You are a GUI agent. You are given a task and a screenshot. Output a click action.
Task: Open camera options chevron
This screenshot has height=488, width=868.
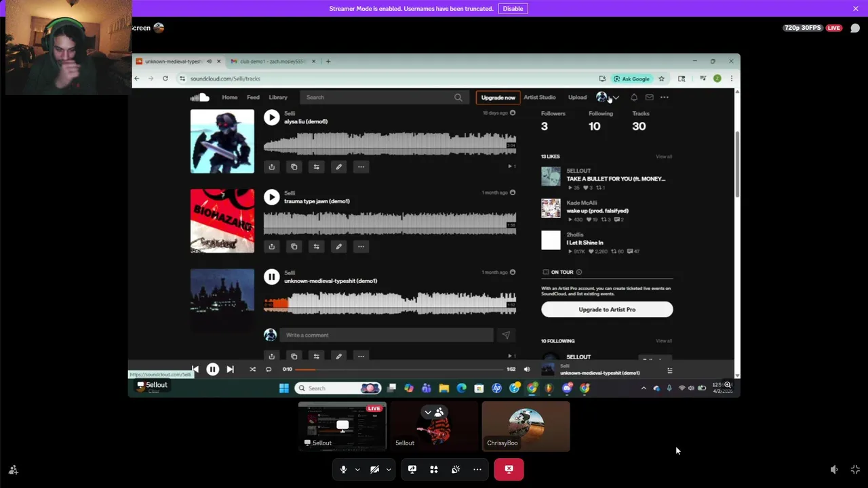(x=389, y=469)
